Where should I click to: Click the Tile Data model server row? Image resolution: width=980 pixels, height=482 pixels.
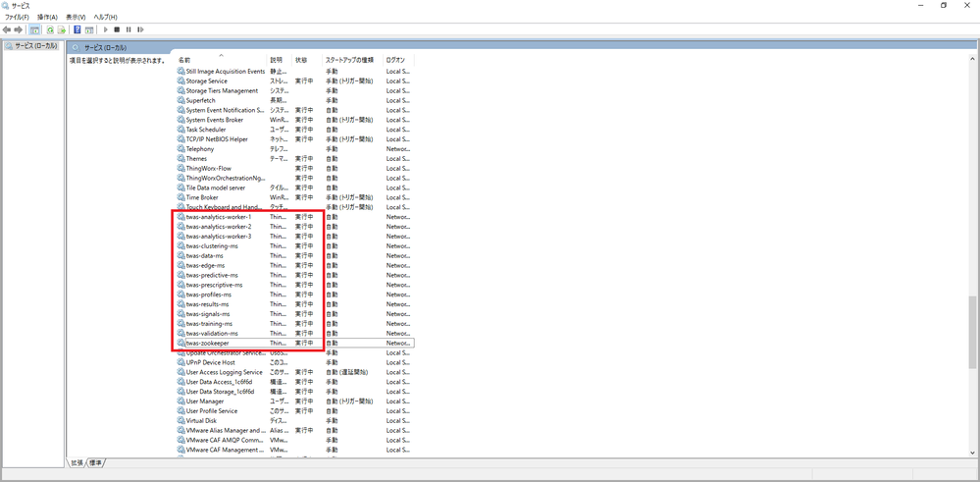pos(295,187)
